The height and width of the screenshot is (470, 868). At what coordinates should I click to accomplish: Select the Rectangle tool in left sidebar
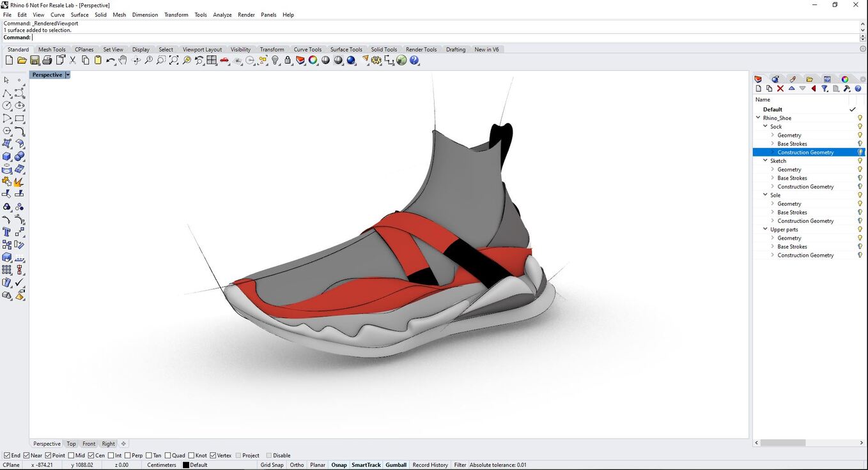coord(19,118)
